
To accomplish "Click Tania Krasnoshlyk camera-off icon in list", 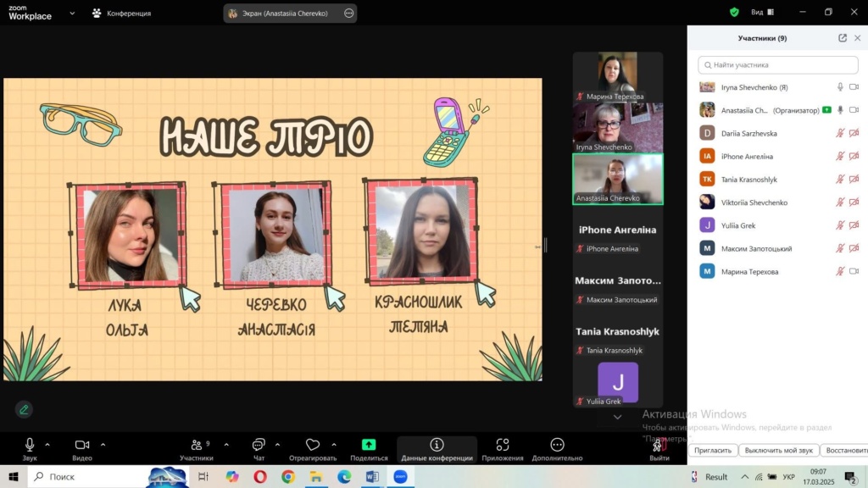I will coord(854,180).
